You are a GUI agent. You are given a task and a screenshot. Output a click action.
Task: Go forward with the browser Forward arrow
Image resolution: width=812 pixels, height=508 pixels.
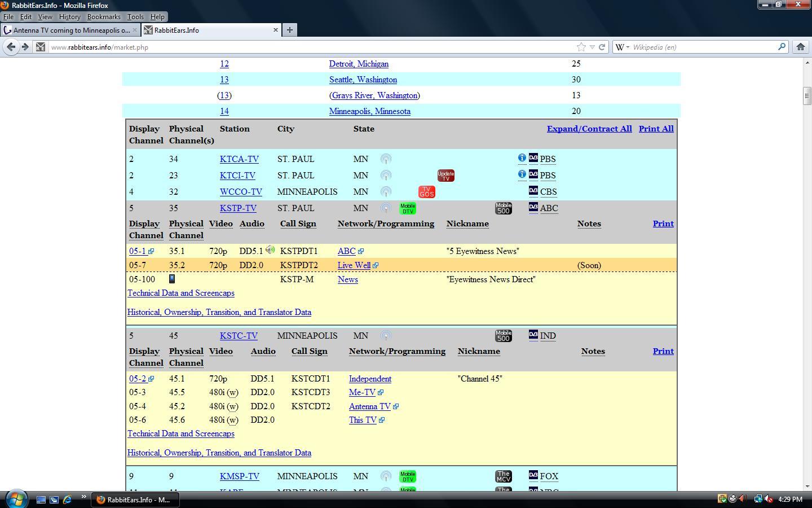(25, 47)
